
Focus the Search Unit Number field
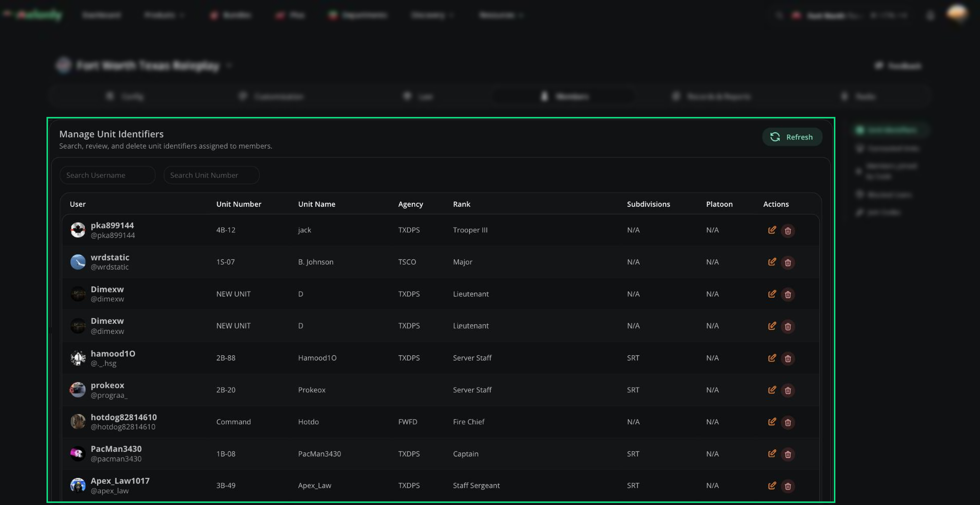211,175
